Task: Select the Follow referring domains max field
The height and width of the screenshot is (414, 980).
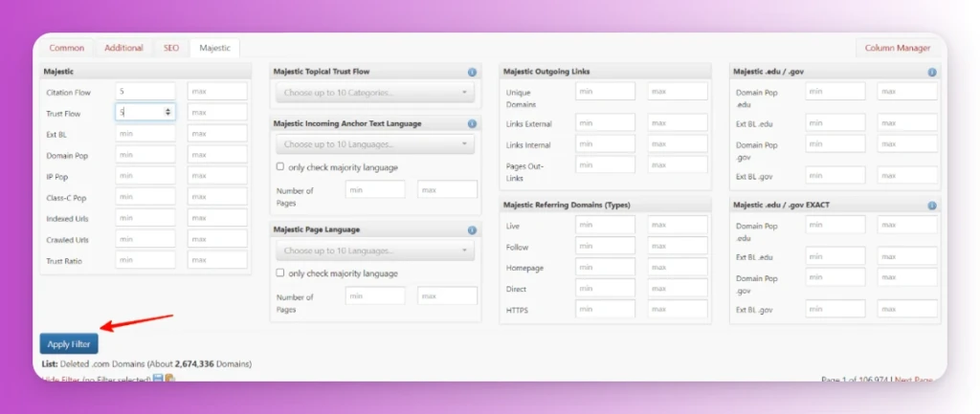Action: click(x=678, y=246)
